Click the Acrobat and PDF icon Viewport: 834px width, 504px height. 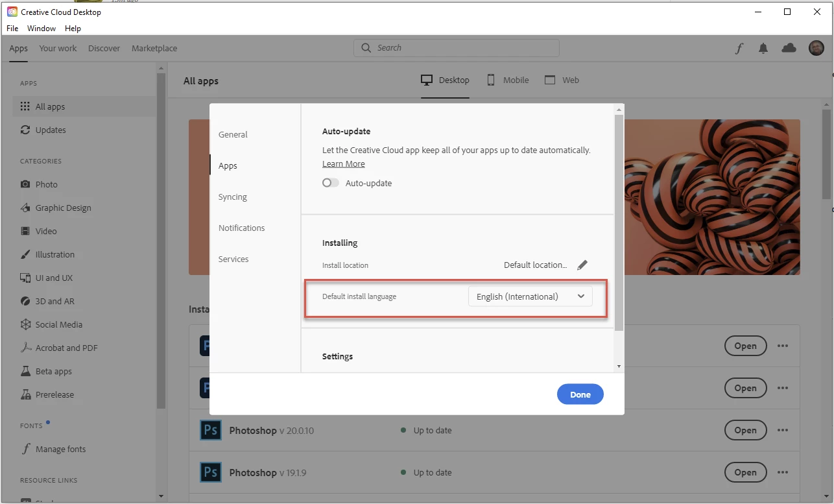(x=25, y=348)
